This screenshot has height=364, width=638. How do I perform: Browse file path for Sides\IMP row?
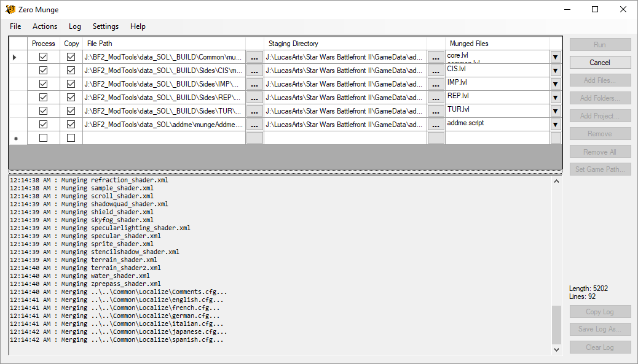pos(254,83)
